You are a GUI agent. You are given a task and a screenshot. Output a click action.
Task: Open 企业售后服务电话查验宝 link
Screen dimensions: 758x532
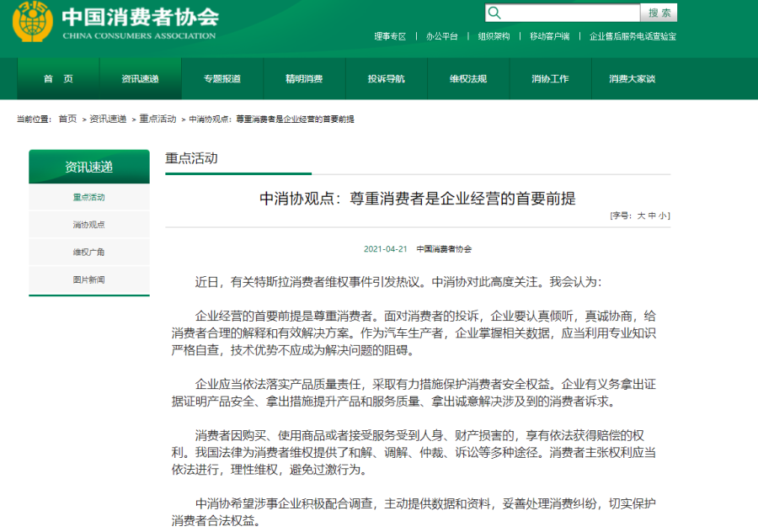pyautogui.click(x=633, y=36)
